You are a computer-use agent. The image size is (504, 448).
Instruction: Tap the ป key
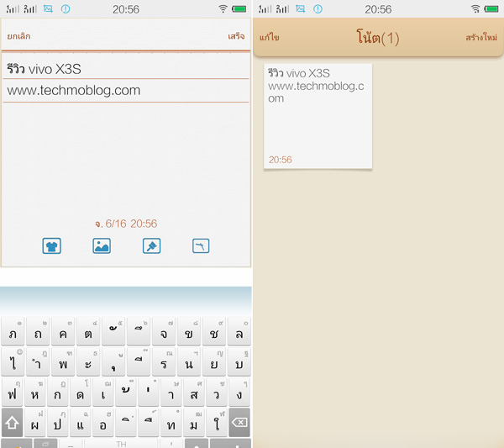tap(58, 423)
